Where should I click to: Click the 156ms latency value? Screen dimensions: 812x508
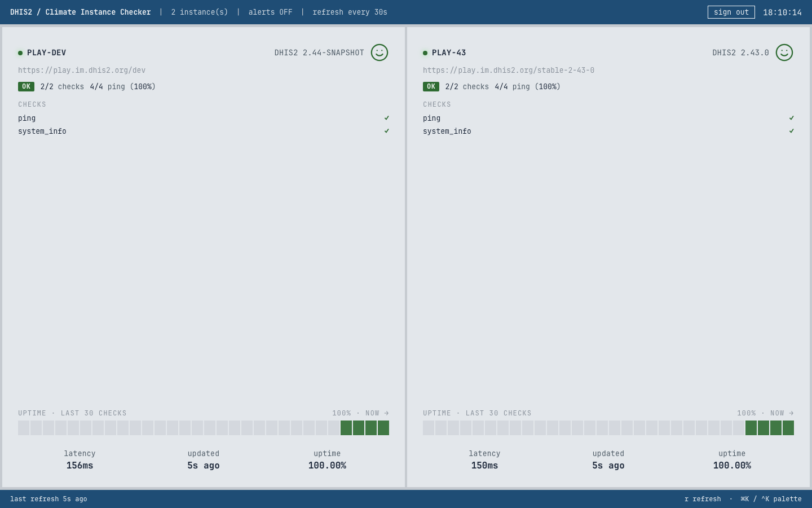[x=80, y=466]
